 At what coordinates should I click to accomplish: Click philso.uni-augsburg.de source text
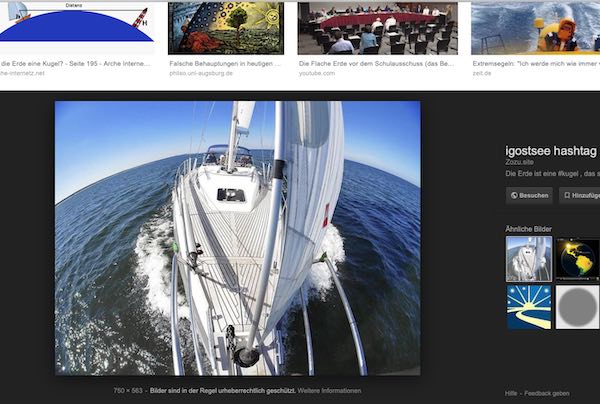click(x=201, y=73)
